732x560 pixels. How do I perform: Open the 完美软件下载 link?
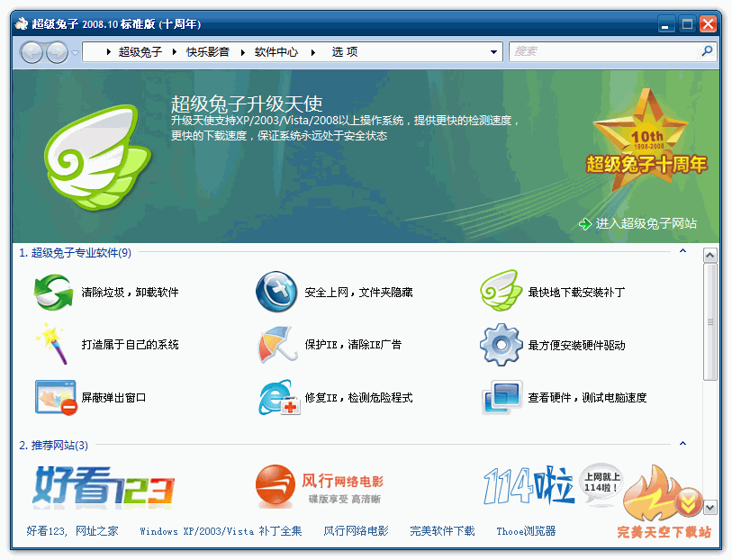442,531
